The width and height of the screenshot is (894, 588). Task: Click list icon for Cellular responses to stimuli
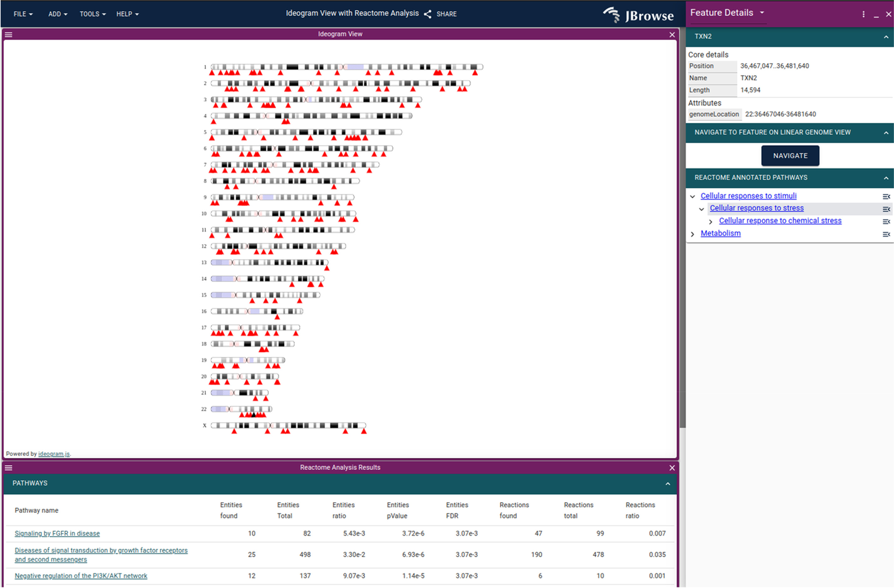[886, 197]
